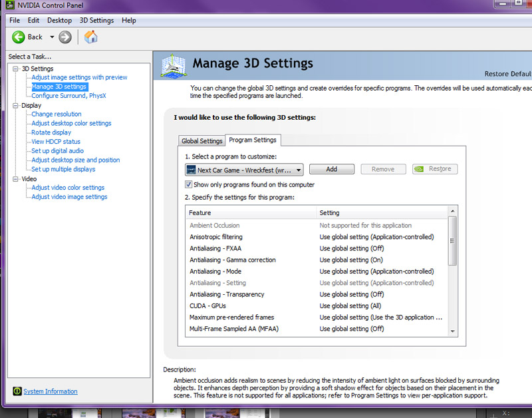Select 'Multi-Frame Sampled AA (MFAA)' row

click(x=317, y=329)
